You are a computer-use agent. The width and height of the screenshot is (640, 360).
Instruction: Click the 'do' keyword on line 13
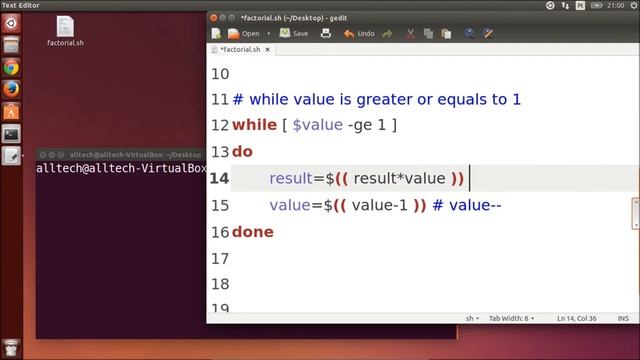pyautogui.click(x=242, y=152)
